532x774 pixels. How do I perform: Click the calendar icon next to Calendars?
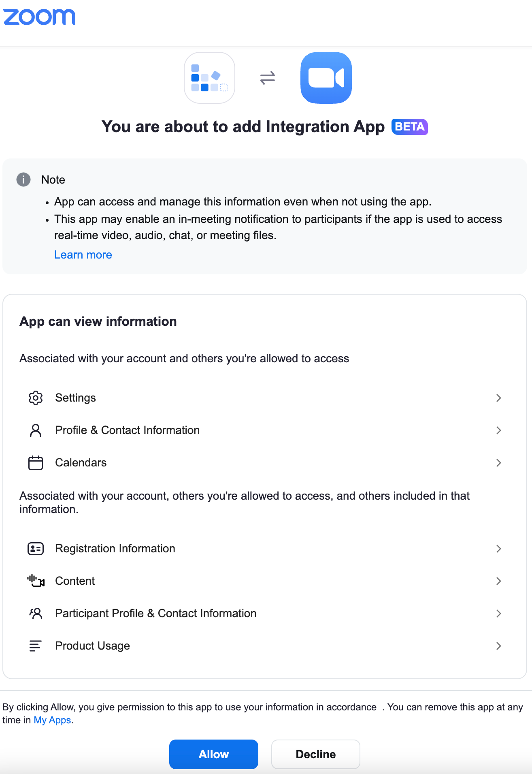[x=36, y=463]
